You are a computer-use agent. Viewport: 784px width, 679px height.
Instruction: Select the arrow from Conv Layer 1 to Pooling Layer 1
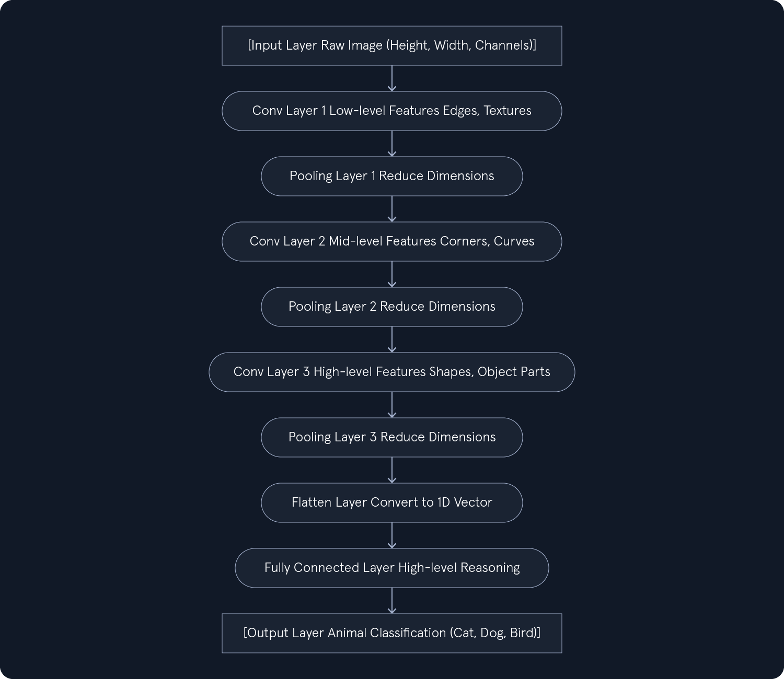tap(392, 144)
